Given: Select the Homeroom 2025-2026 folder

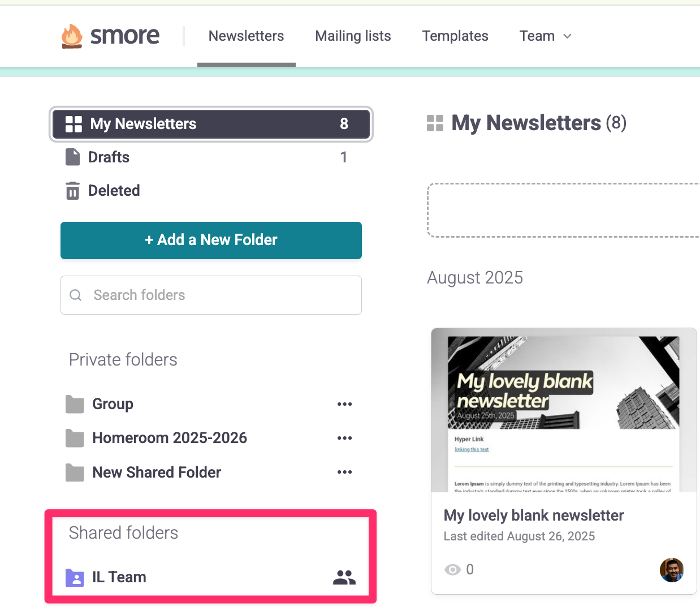Looking at the screenshot, I should (169, 438).
